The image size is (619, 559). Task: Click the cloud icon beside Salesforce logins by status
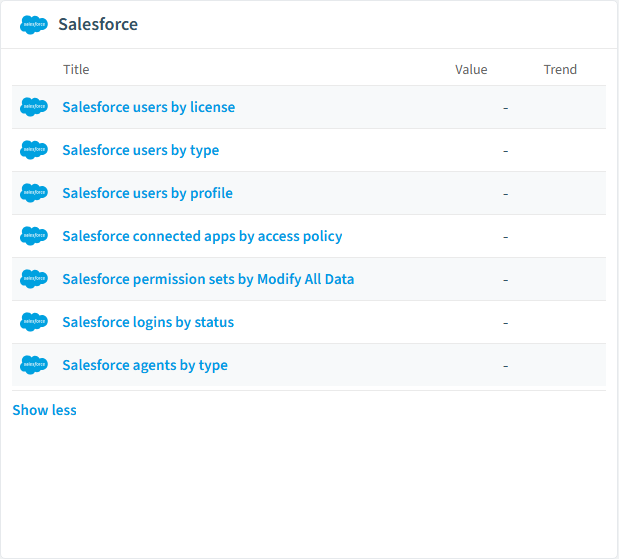coord(34,322)
